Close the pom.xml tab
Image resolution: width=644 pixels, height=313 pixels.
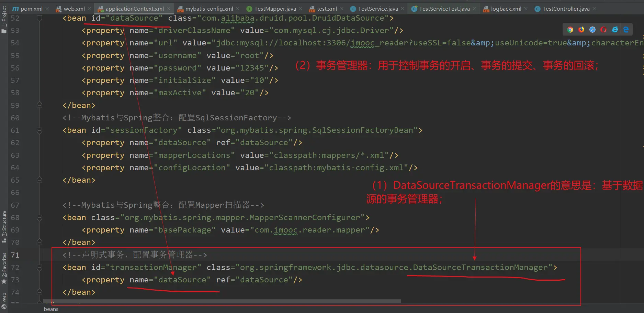(47, 9)
